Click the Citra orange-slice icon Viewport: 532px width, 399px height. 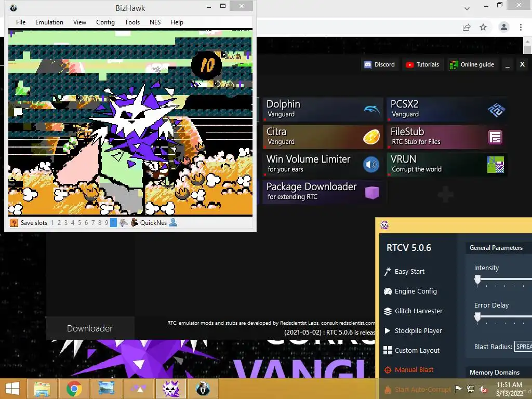tap(371, 137)
